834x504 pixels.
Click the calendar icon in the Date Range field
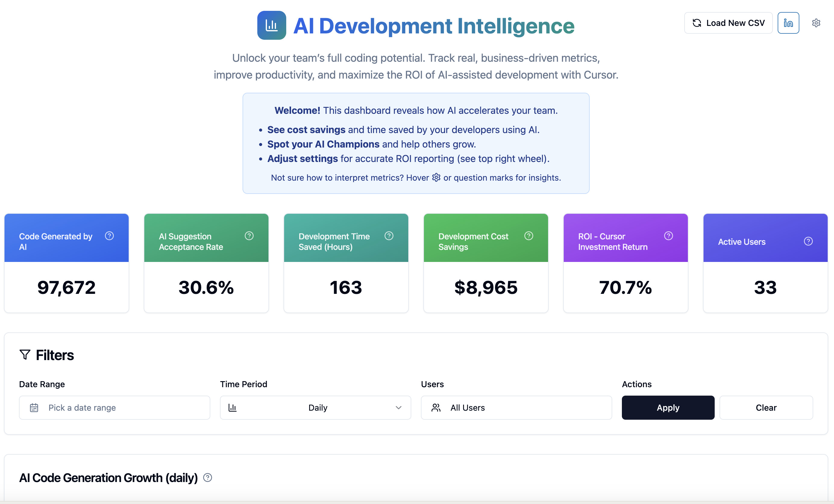[33, 408]
